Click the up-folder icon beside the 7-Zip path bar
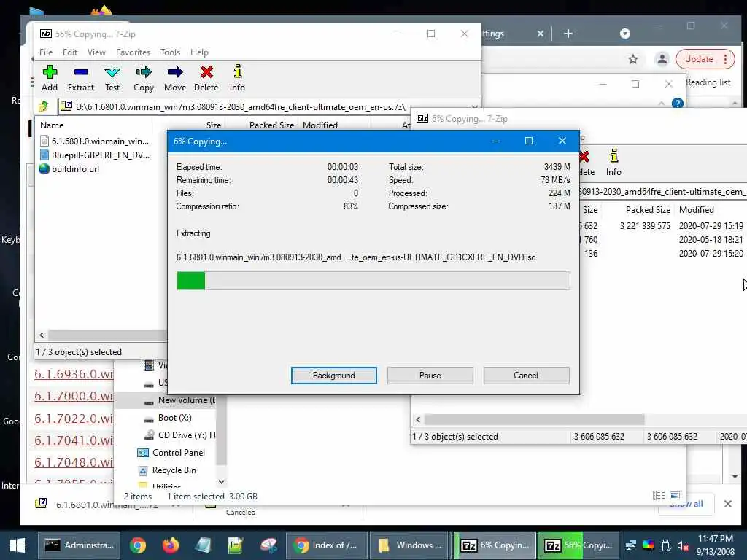This screenshot has width=747, height=560. 44,106
